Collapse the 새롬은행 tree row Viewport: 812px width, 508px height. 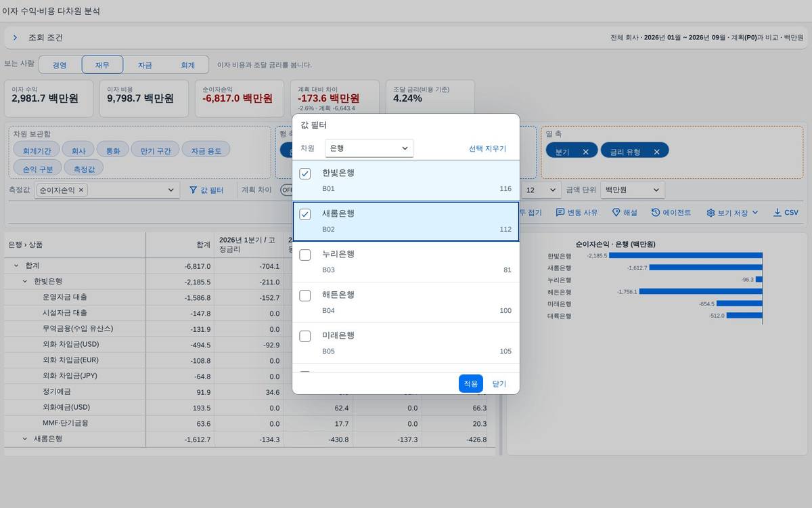pos(24,439)
